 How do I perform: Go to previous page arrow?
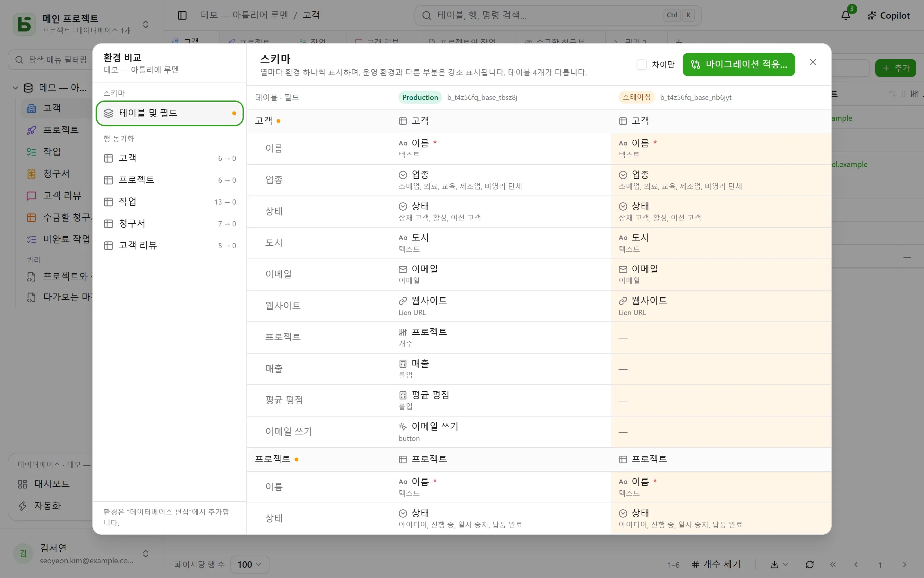click(x=856, y=564)
